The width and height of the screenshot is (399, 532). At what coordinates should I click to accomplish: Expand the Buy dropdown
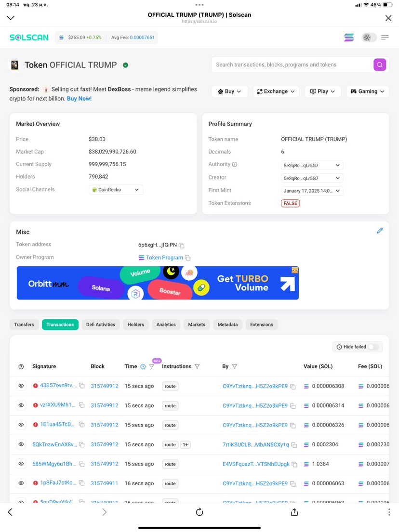click(x=229, y=91)
